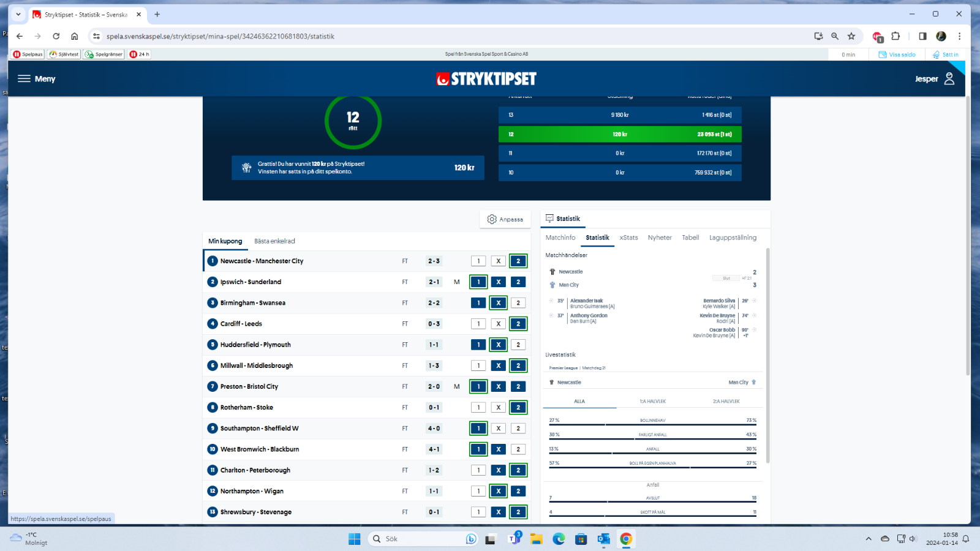This screenshot has height=551, width=980.
Task: Select the 1:A HALVLEK statistics filter
Action: [x=652, y=402]
